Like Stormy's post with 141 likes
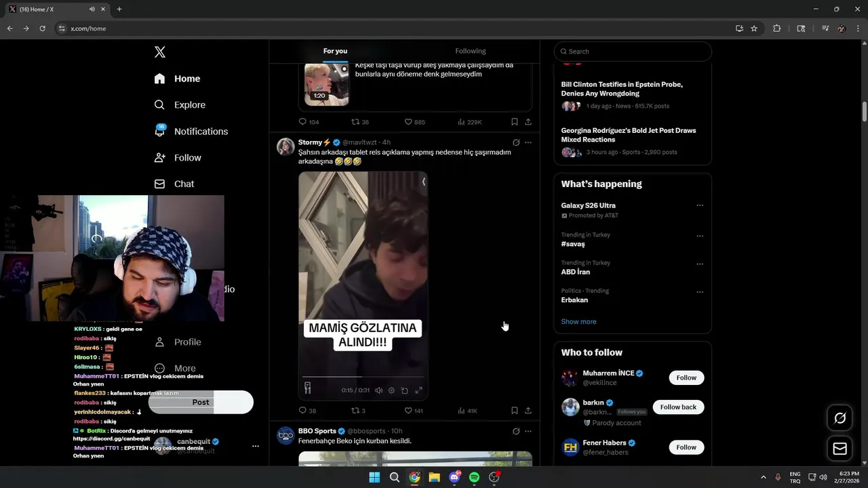The width and height of the screenshot is (868, 488). [x=414, y=411]
